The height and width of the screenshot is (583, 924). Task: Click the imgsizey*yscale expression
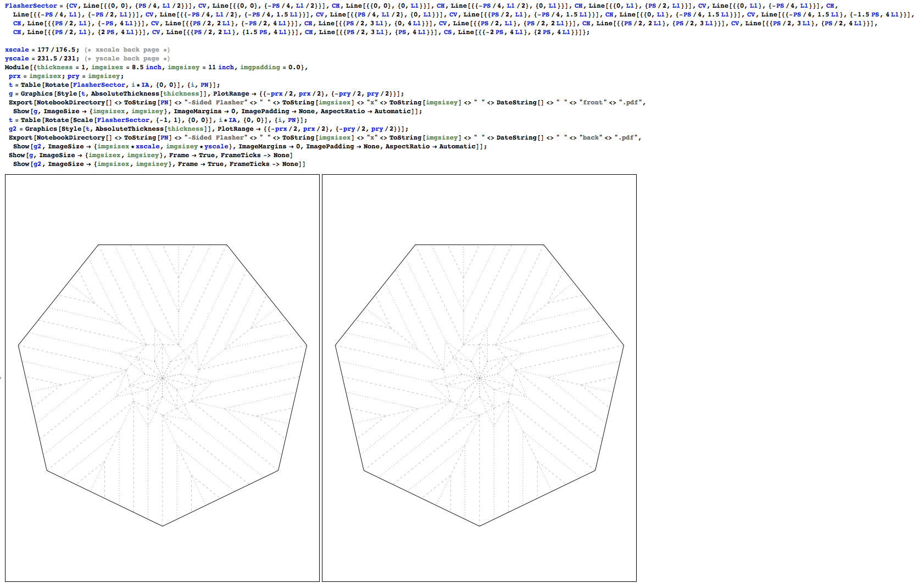pyautogui.click(x=197, y=146)
